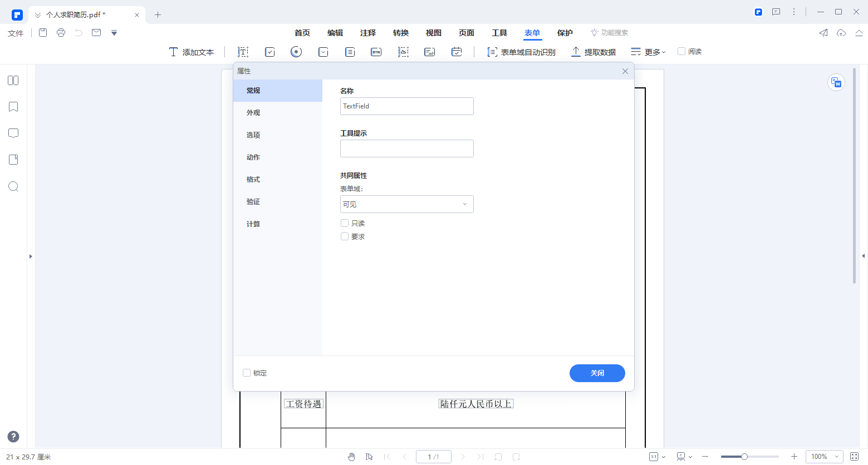Select the Text Field tool
Image resolution: width=868 pixels, height=465 pixels.
tap(243, 51)
